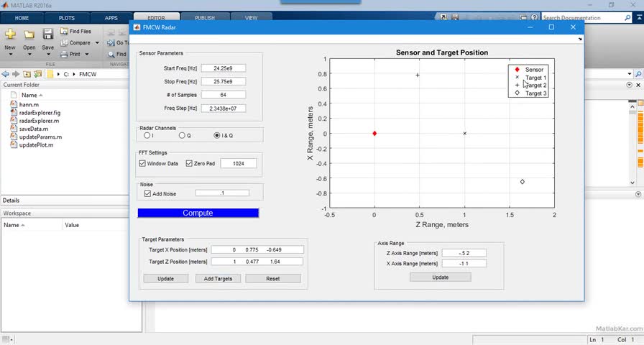Select the Q radar channel option

tap(182, 135)
